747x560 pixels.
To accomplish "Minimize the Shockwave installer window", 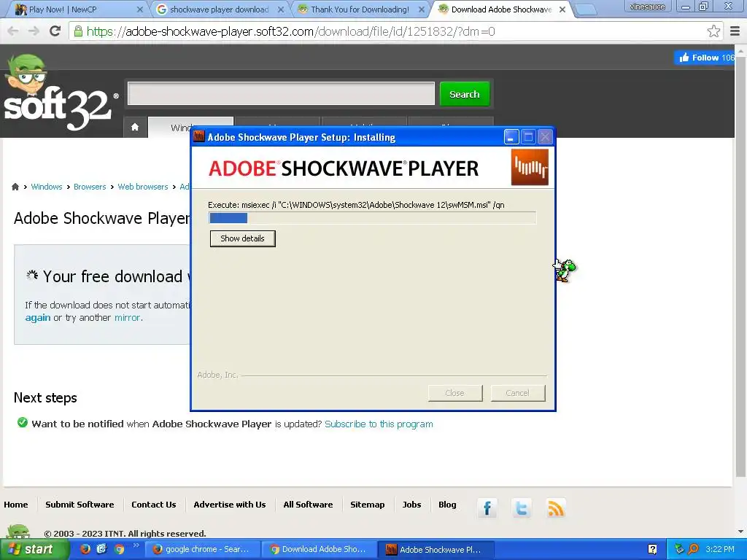I will pyautogui.click(x=511, y=137).
